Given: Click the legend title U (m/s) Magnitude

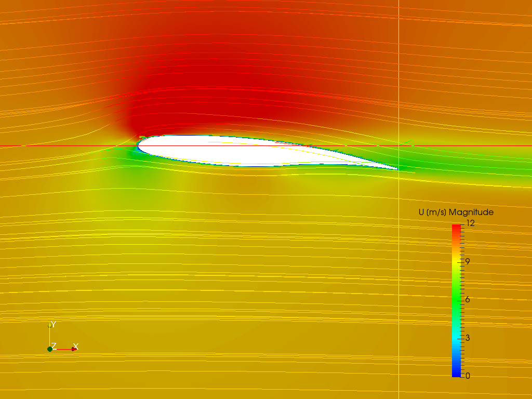Looking at the screenshot, I should point(455,211).
